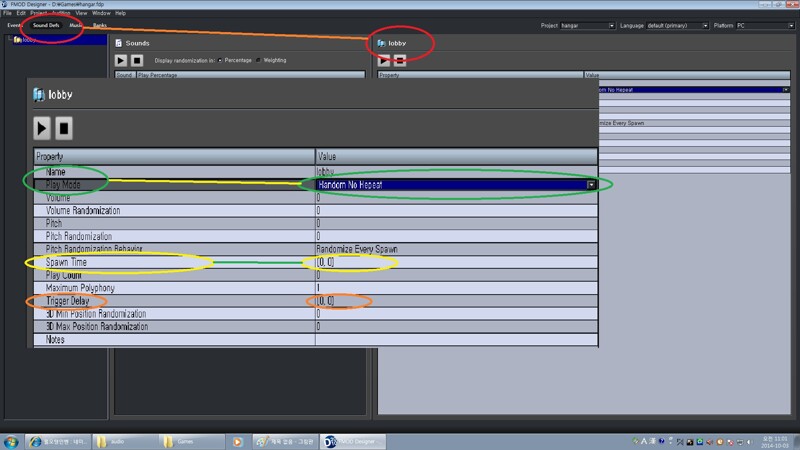Open the enlarged Random No Repeat dropdown arrow

591,185
